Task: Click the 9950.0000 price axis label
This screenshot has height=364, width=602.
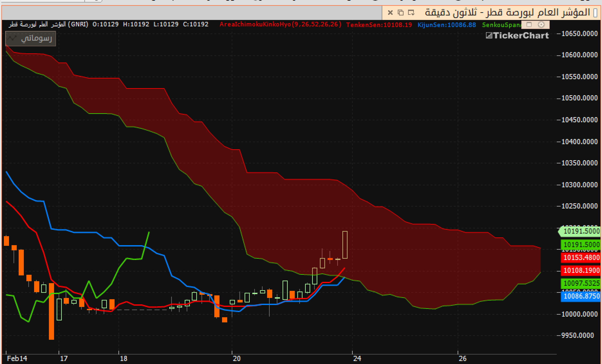Action: pyautogui.click(x=578, y=335)
